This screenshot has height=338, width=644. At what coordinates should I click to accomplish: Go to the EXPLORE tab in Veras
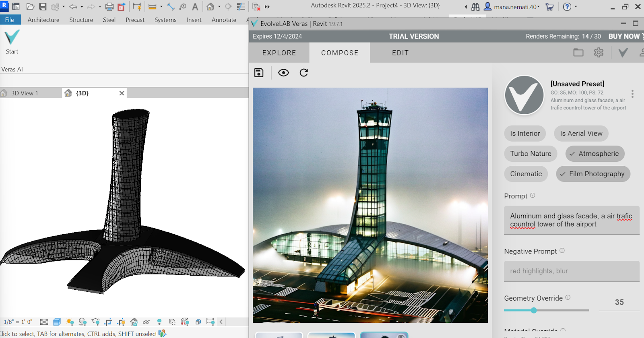pyautogui.click(x=279, y=53)
